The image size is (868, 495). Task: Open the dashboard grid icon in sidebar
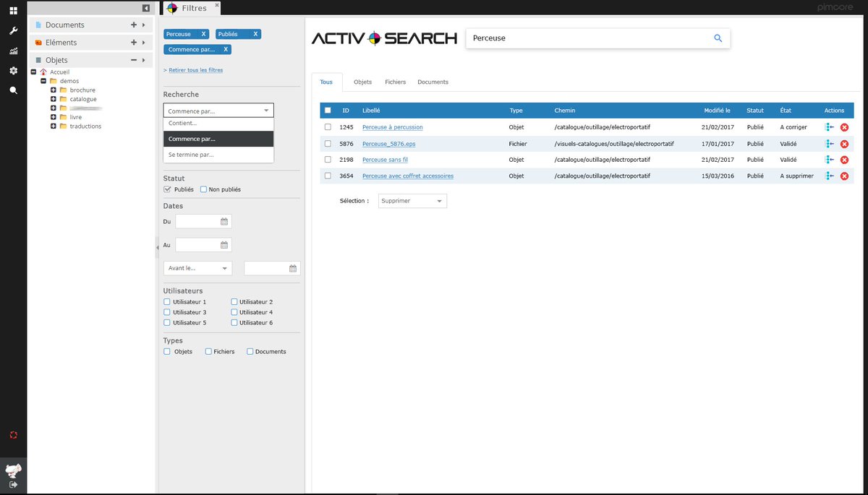click(13, 11)
